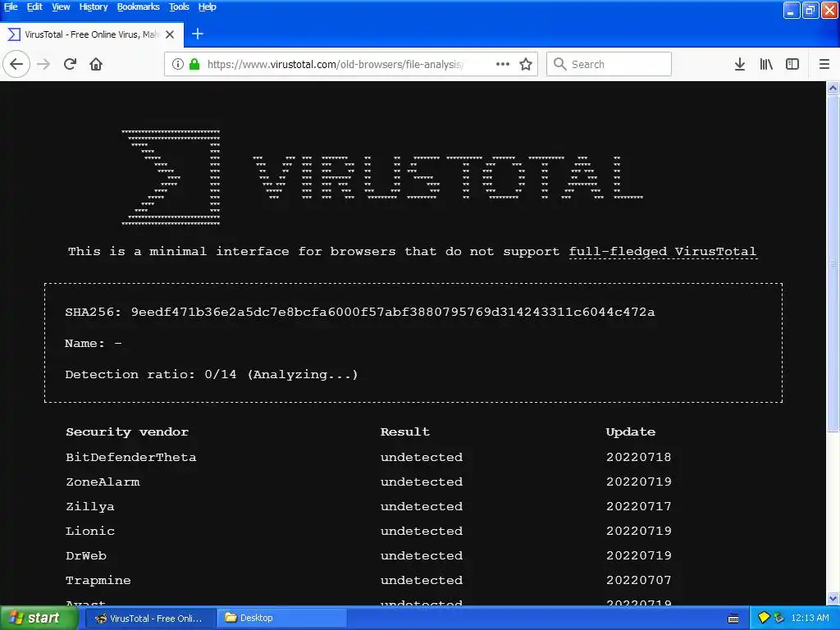Restore down the Firefox window
840x630 pixels.
click(810, 10)
